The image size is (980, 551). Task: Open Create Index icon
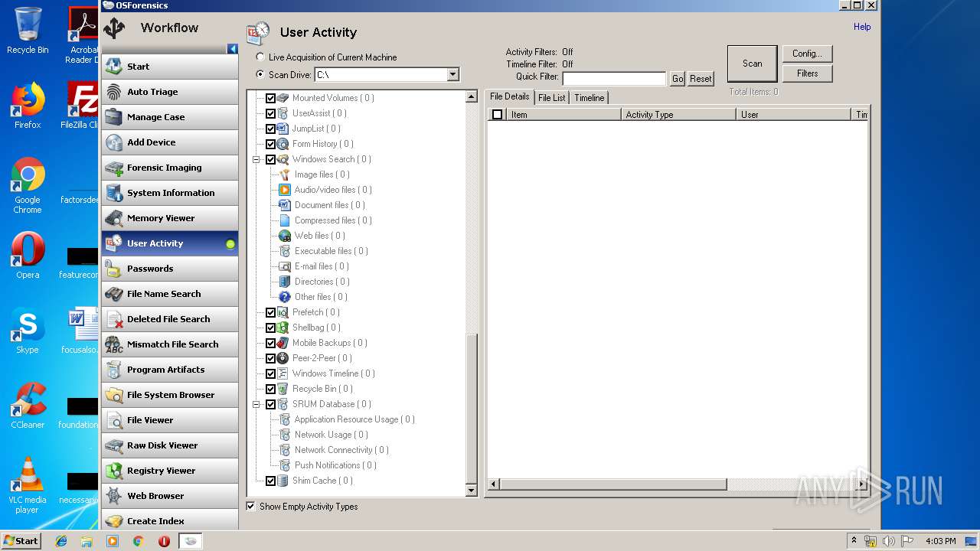pyautogui.click(x=114, y=521)
